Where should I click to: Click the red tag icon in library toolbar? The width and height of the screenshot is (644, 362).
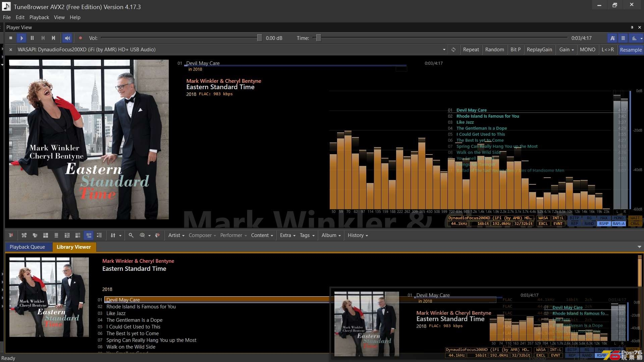157,235
